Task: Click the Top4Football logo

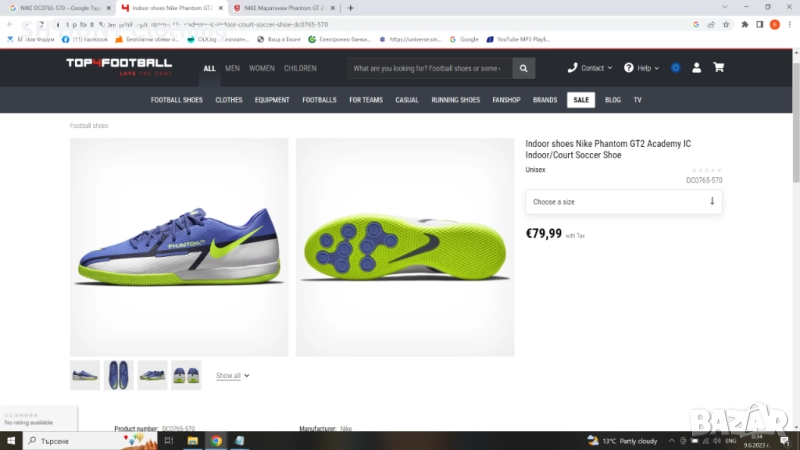Action: 119,67
